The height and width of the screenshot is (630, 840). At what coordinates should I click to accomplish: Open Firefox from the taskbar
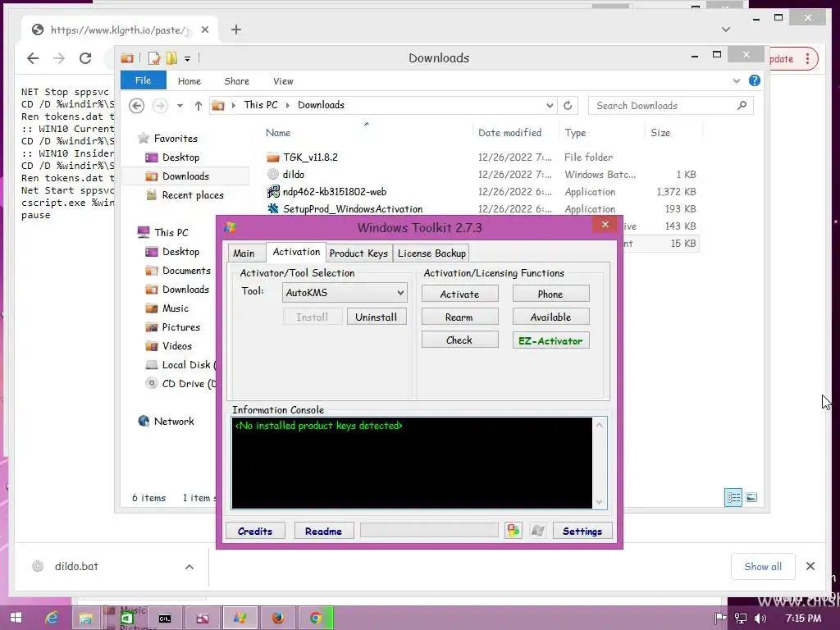(277, 618)
